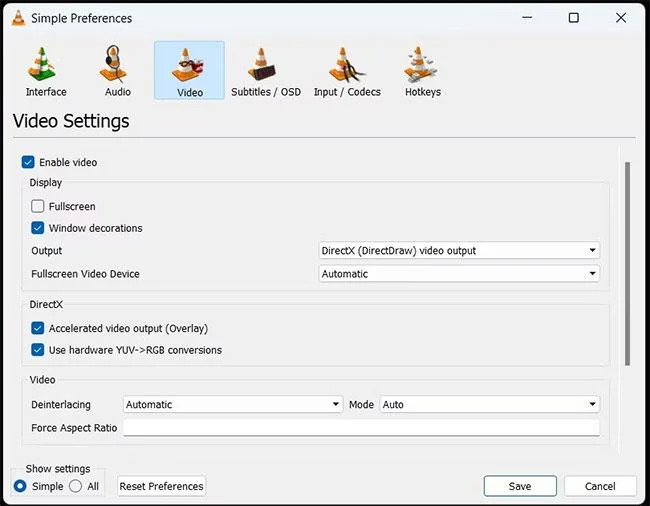Open the Deinterlacing dropdown
Viewport: 650px width, 506px height.
tap(233, 404)
